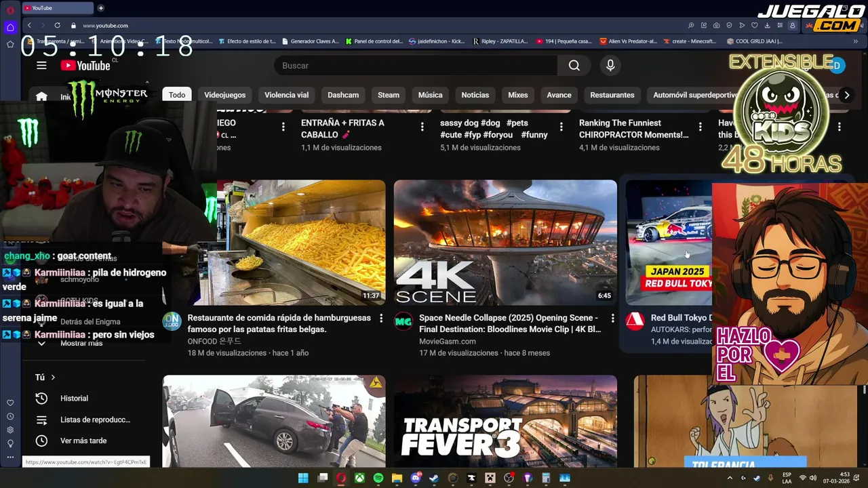Open the police car shooting thumbnail
The height and width of the screenshot is (488, 868).
pyautogui.click(x=274, y=421)
